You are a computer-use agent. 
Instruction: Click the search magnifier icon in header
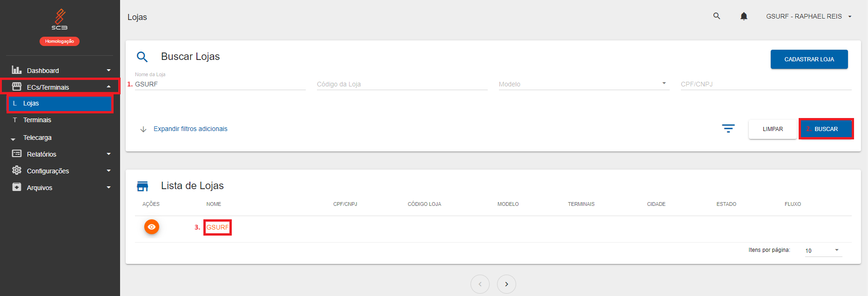(717, 16)
